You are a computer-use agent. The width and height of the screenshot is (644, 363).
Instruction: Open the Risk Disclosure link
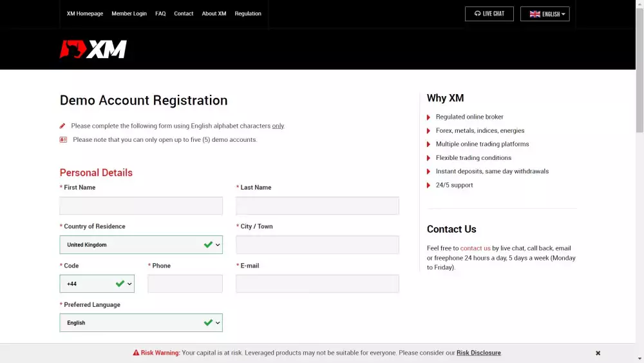(x=478, y=353)
